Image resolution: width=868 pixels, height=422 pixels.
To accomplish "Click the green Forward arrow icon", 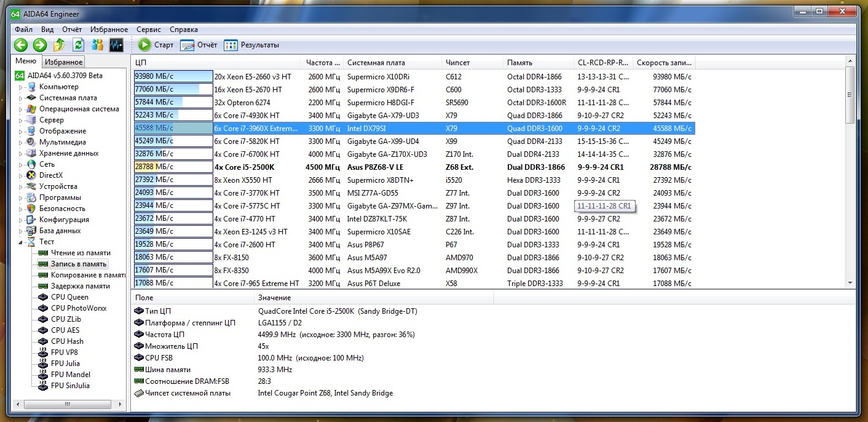I will [40, 44].
